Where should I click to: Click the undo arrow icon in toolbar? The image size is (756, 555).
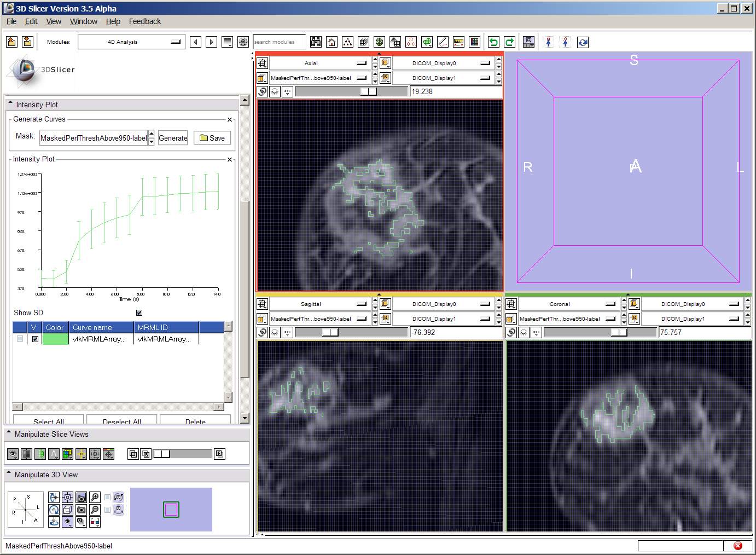coord(493,42)
